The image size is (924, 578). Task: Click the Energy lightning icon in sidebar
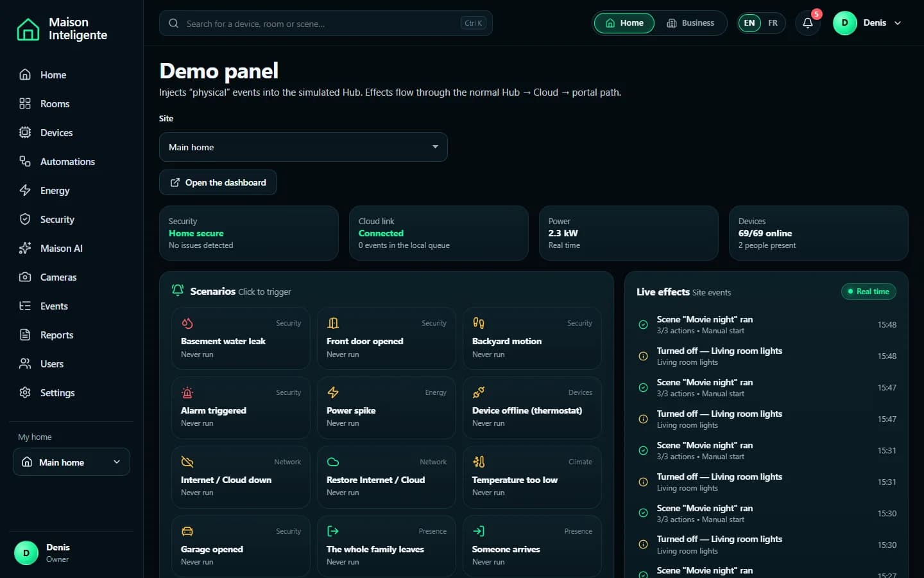25,190
